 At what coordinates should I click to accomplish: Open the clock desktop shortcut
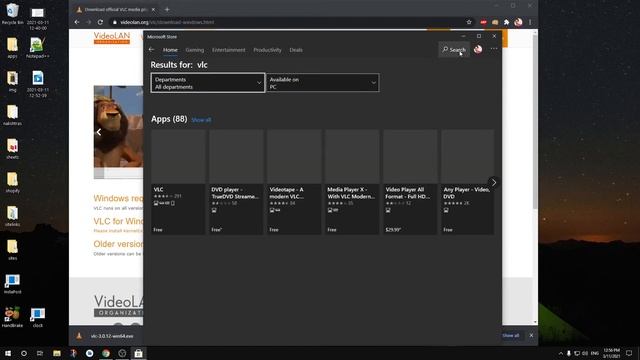(38, 317)
